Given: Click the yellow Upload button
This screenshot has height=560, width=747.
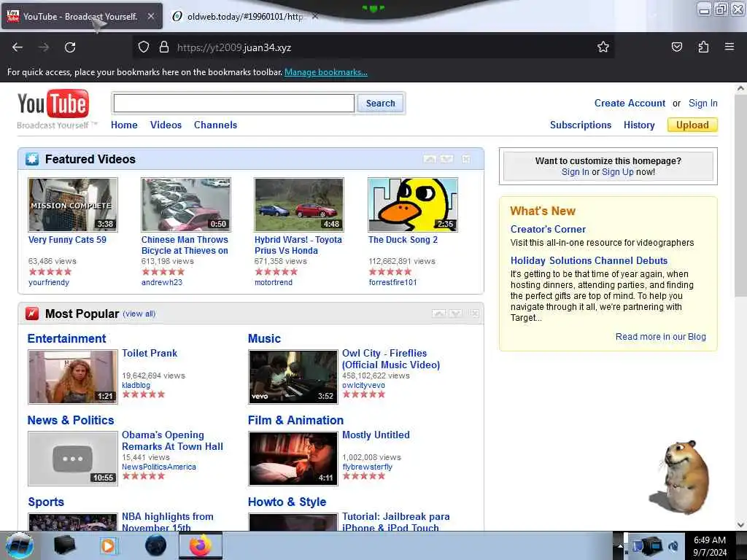Looking at the screenshot, I should 692,125.
